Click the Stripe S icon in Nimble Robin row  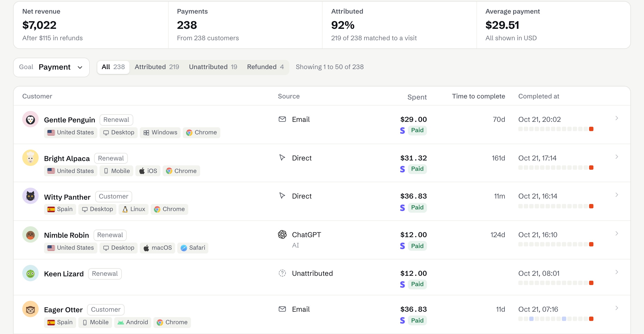click(403, 246)
